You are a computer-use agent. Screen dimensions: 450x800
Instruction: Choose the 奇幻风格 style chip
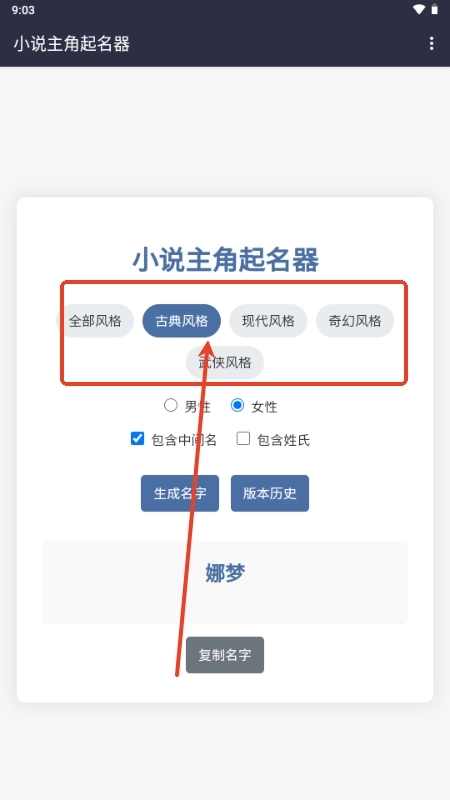(x=355, y=321)
